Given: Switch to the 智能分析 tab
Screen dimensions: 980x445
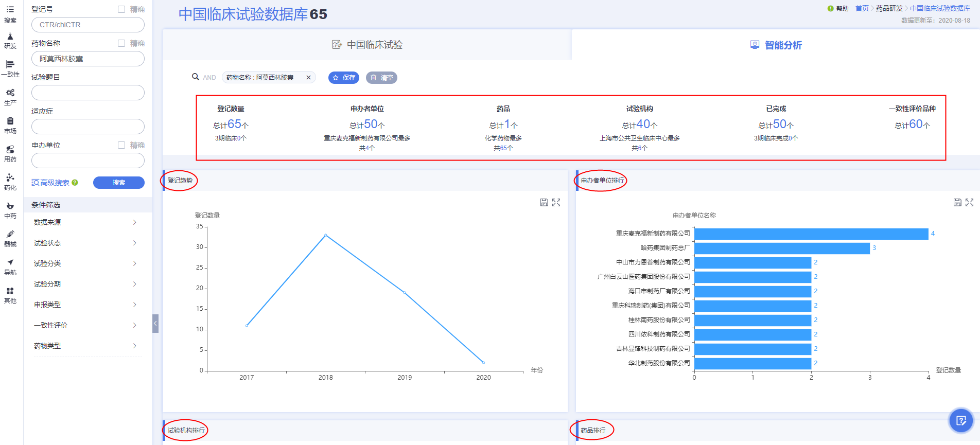Looking at the screenshot, I should [776, 45].
